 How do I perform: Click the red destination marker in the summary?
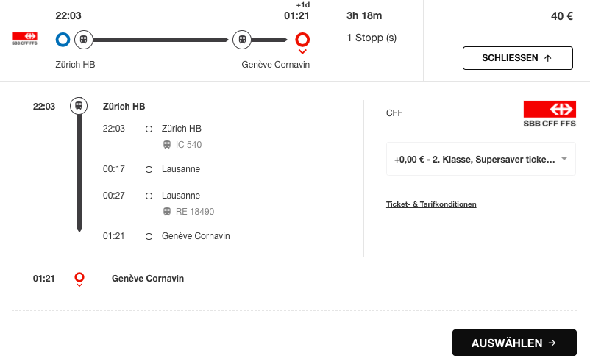(302, 39)
